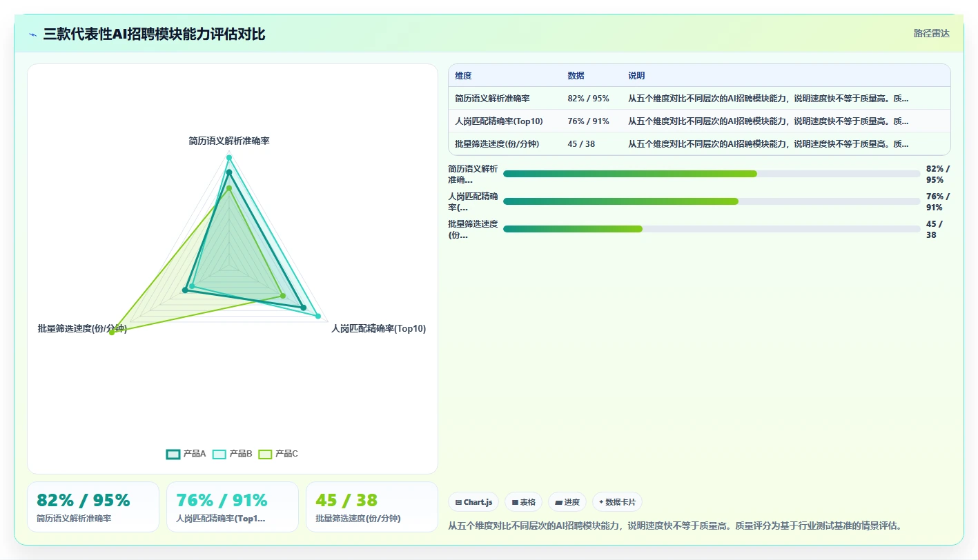Click the 简历语义解析 progress bar
The width and height of the screenshot is (978, 560).
(x=712, y=174)
